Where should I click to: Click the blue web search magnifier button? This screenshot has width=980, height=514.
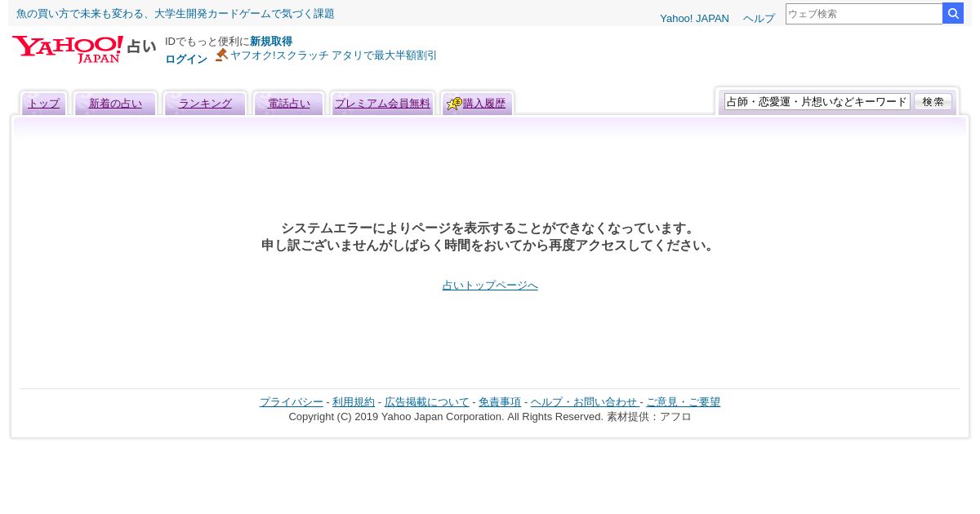point(953,14)
